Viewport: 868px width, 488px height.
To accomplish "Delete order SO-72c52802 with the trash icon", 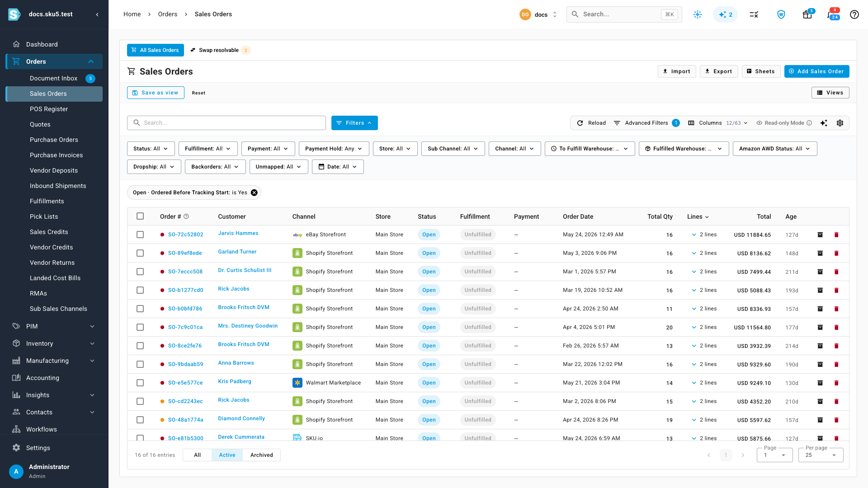I will [836, 235].
